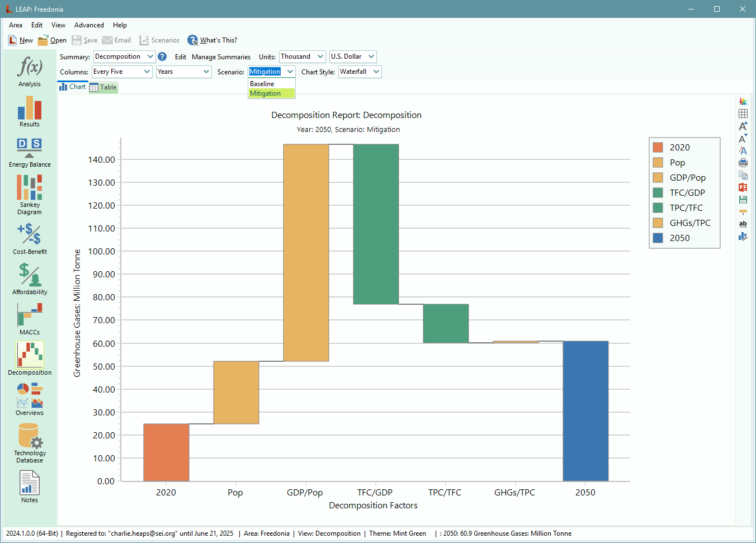Click the blue 2050 bar in chart
Screen dimensions: 756x543
(x=585, y=410)
